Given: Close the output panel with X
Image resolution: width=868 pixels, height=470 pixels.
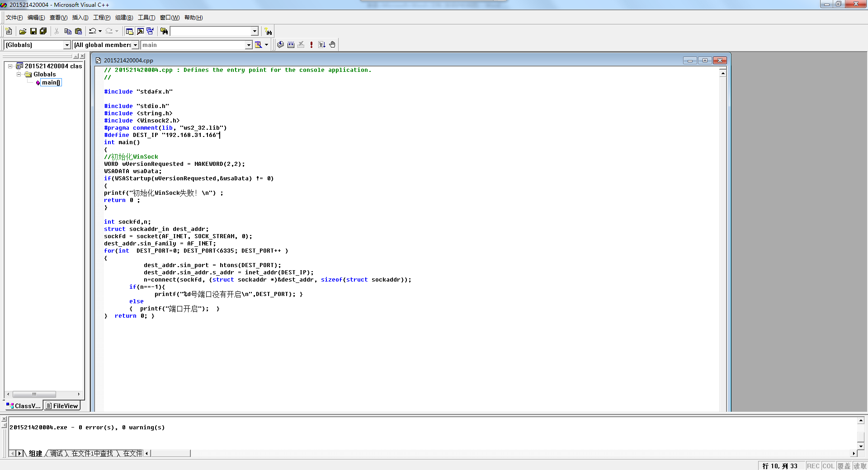Looking at the screenshot, I should point(4,419).
